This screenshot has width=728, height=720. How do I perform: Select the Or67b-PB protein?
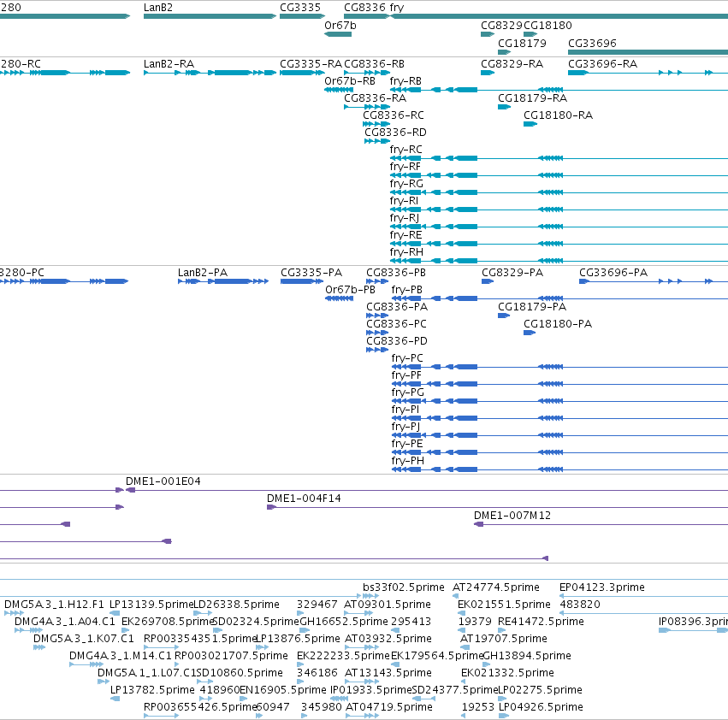[340, 298]
